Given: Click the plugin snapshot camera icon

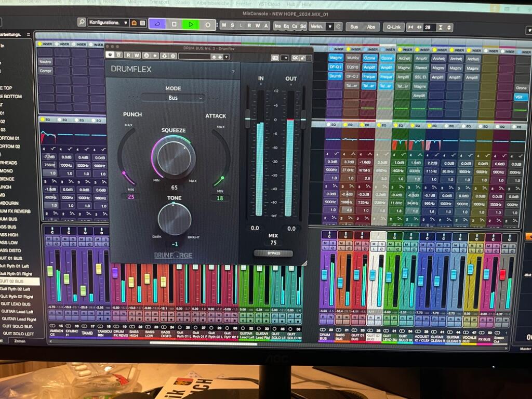Looking at the screenshot, I should pos(275,58).
